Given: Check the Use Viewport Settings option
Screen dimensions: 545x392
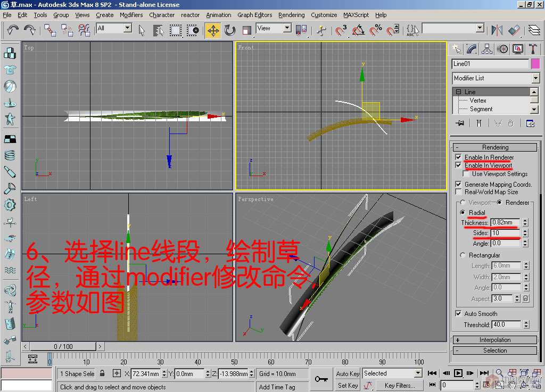Looking at the screenshot, I should click(x=466, y=173).
